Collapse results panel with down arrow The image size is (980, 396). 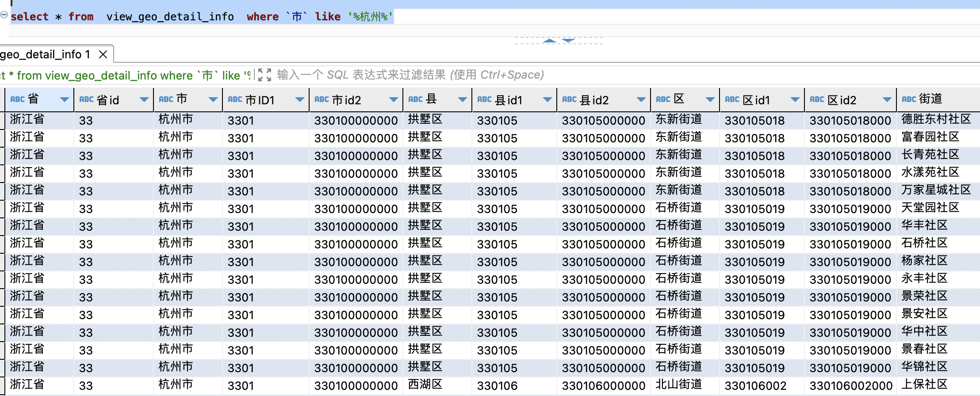(568, 40)
